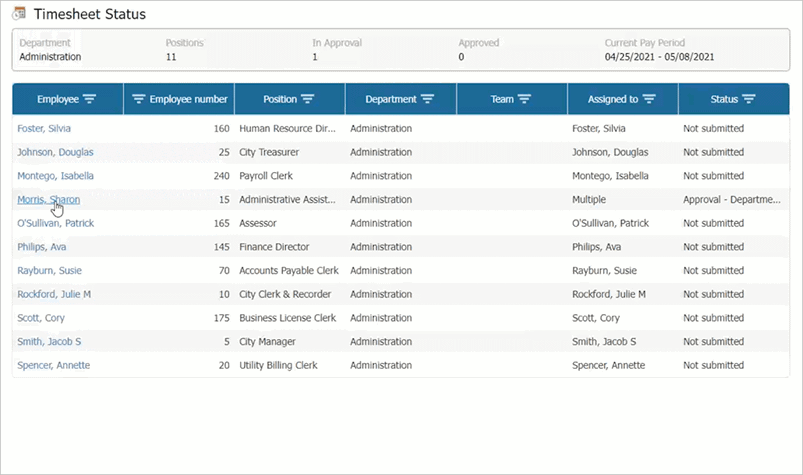Viewport: 803px width, 475px height.
Task: Select the 'City Treasurer' position cell
Action: point(269,152)
